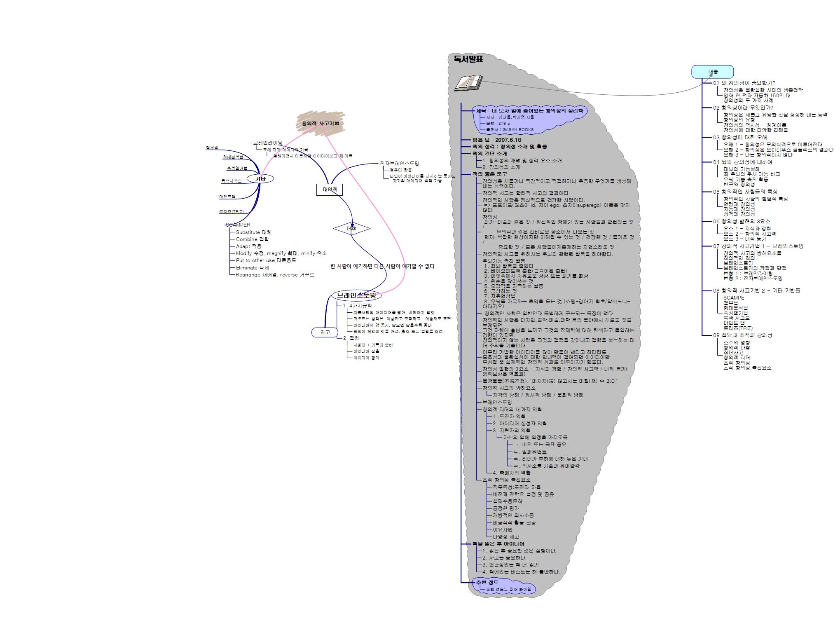Click the book title cloud 제목 node
Viewport: 840px width, 630px height.
(x=529, y=111)
